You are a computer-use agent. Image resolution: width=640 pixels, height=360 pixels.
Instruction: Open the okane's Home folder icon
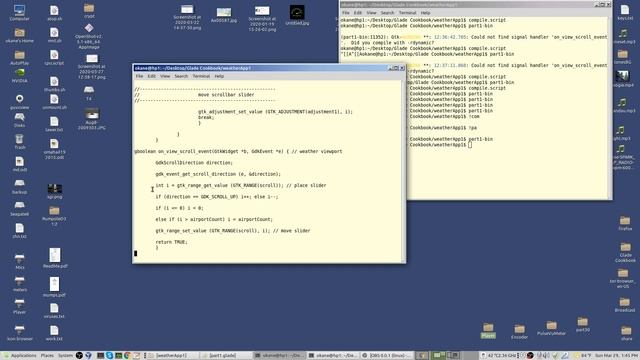19,35
